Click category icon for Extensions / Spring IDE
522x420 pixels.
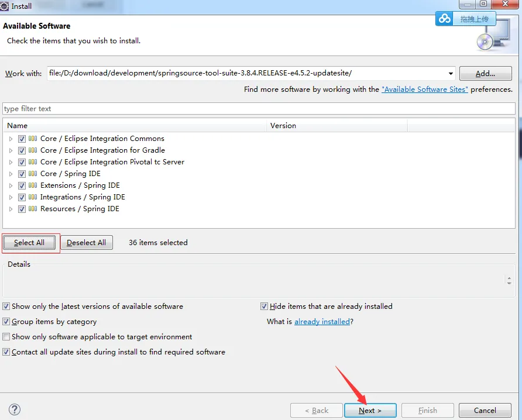click(x=33, y=185)
